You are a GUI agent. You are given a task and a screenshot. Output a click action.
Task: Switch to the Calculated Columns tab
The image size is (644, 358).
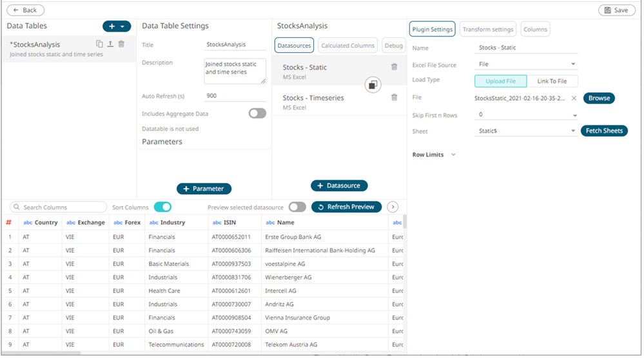click(348, 46)
